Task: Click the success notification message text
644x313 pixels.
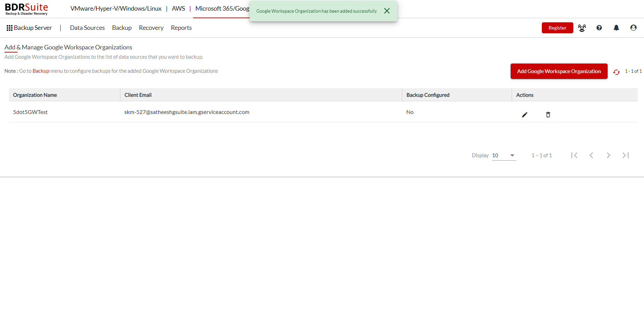Action: coord(317,11)
